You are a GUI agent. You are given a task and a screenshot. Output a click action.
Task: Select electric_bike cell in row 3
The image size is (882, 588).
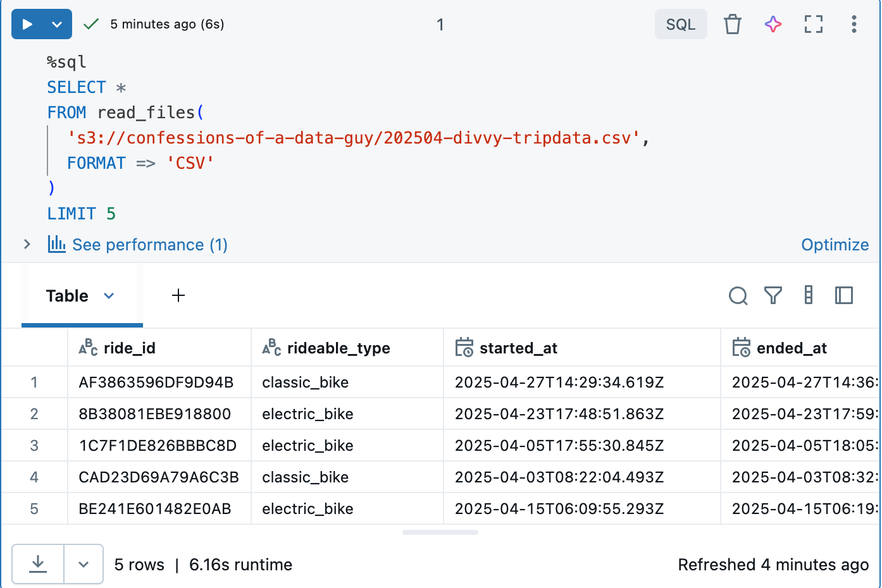[347, 445]
